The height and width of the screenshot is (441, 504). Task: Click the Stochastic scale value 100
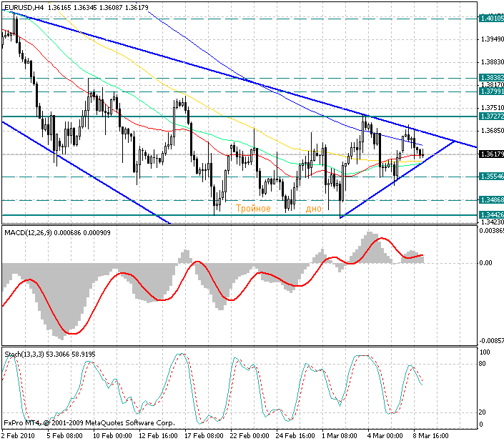coord(485,352)
